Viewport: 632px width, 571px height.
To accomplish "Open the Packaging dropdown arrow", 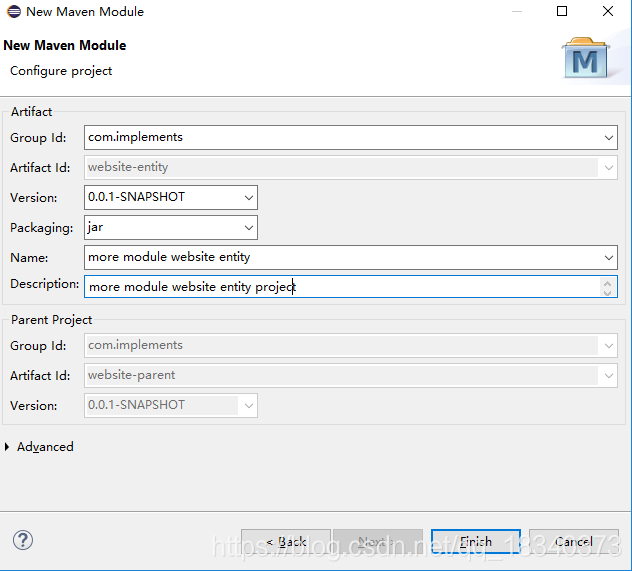I will (249, 228).
